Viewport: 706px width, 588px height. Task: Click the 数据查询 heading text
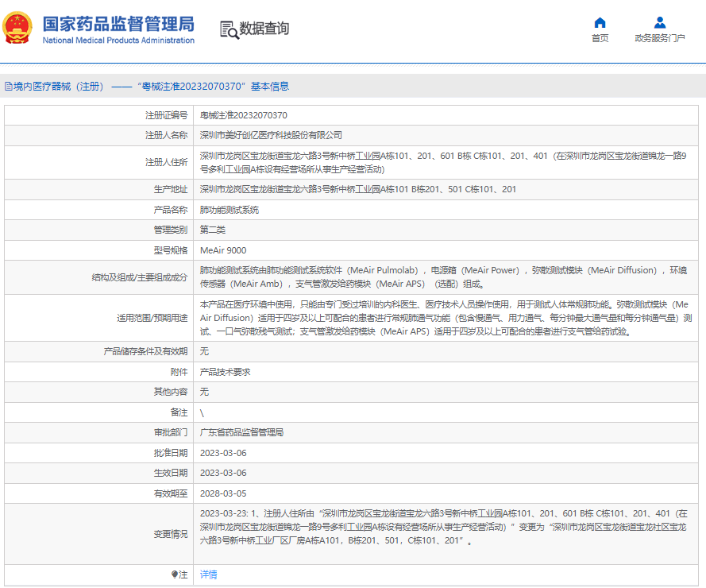(x=264, y=29)
